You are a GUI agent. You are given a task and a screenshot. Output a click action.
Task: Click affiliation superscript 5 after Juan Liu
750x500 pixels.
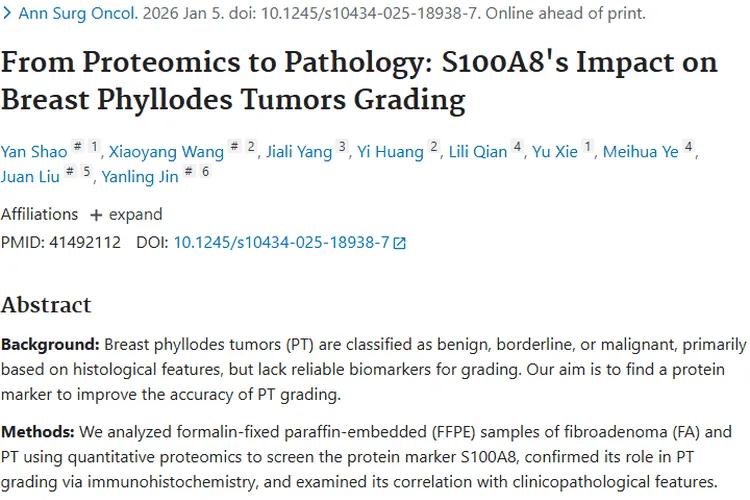coord(87,172)
